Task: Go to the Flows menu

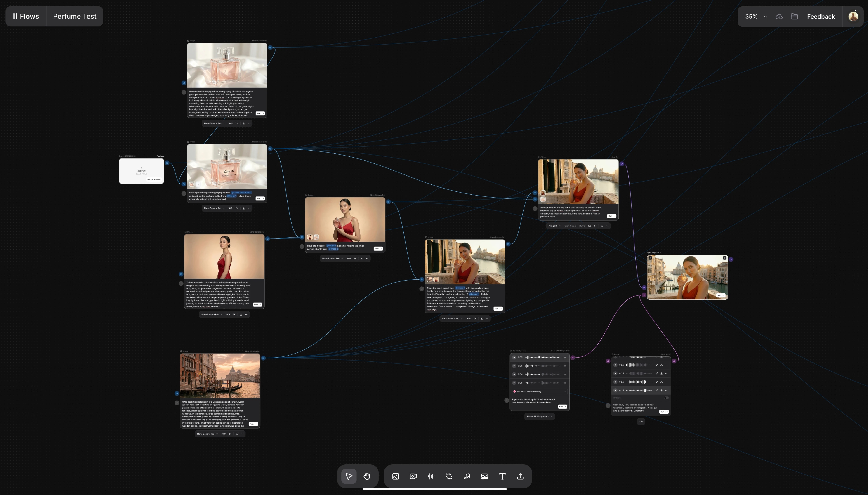Action: tap(26, 16)
